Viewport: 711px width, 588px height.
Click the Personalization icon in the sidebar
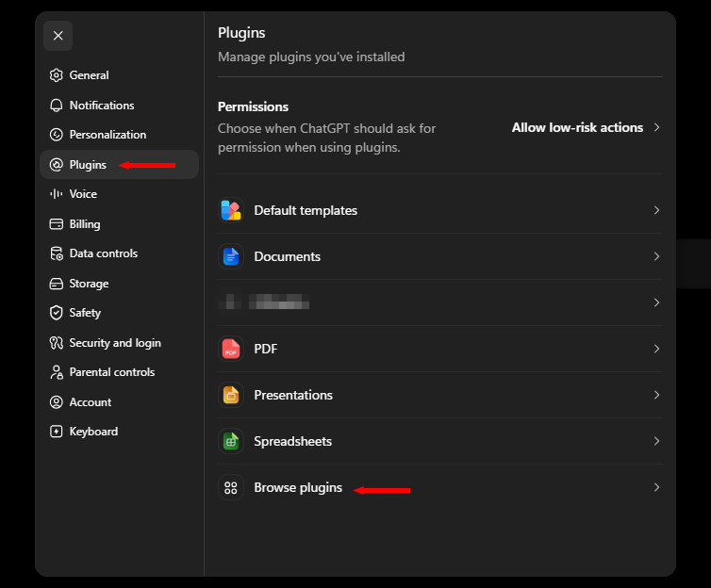click(x=57, y=135)
